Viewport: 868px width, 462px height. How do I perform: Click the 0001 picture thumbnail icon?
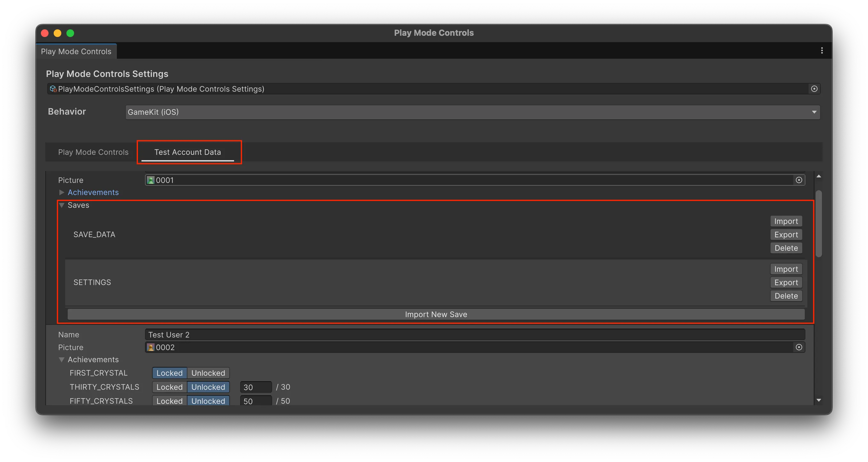coord(151,180)
